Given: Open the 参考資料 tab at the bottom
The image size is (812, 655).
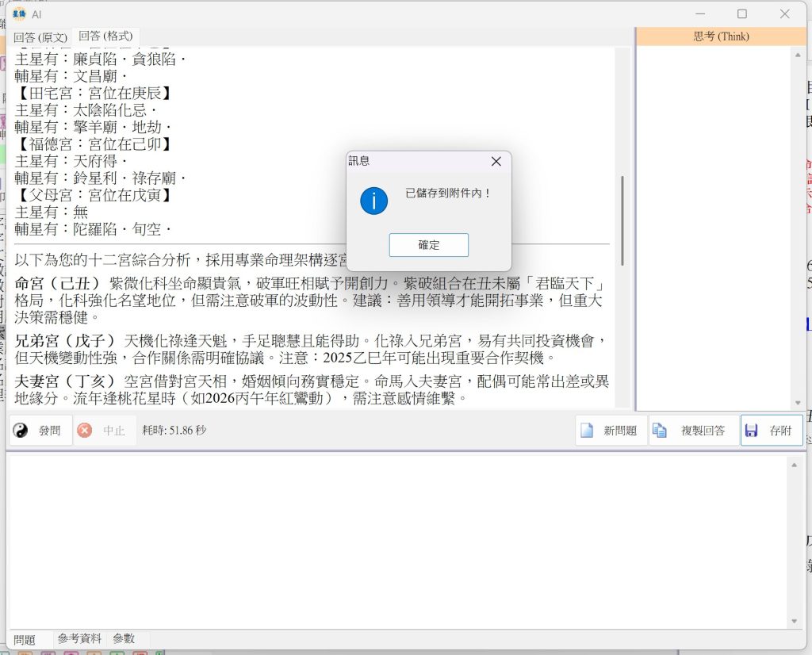Looking at the screenshot, I should (x=79, y=638).
